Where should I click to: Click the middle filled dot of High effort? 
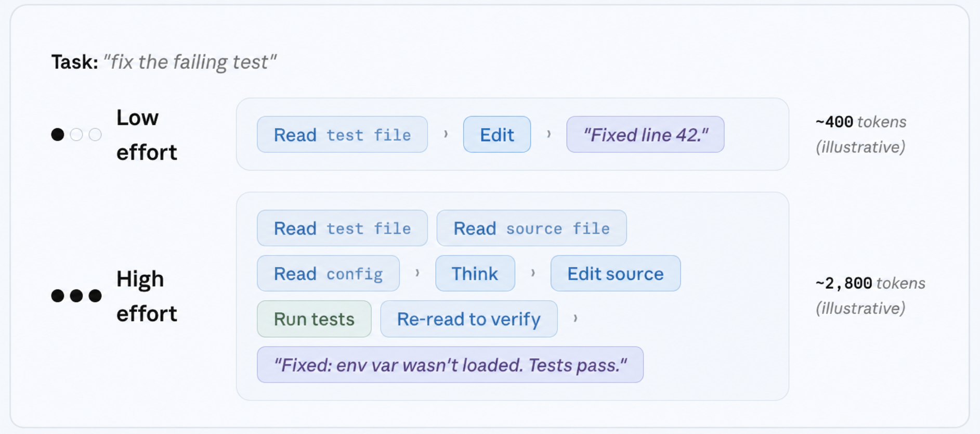[76, 296]
